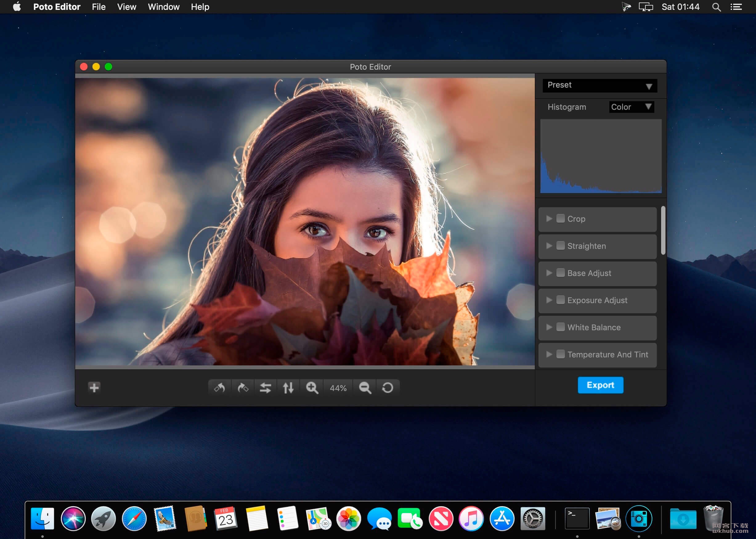Open the Trash in the Dock

point(713,518)
